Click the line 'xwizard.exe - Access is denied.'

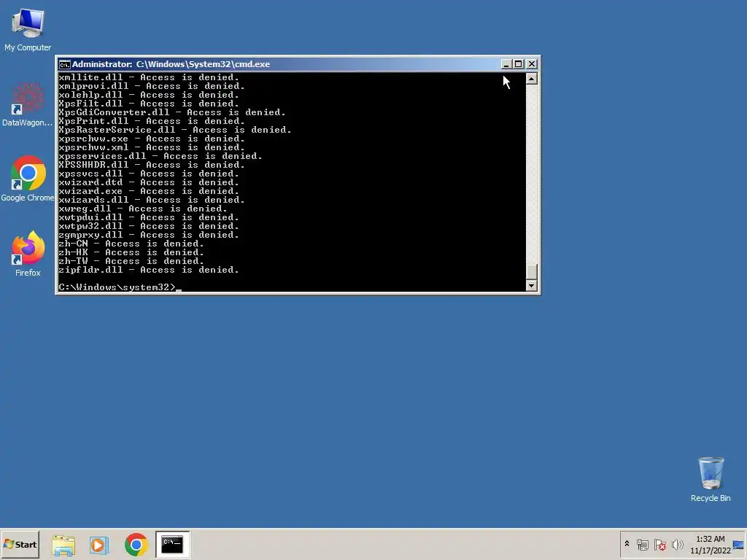149,191
